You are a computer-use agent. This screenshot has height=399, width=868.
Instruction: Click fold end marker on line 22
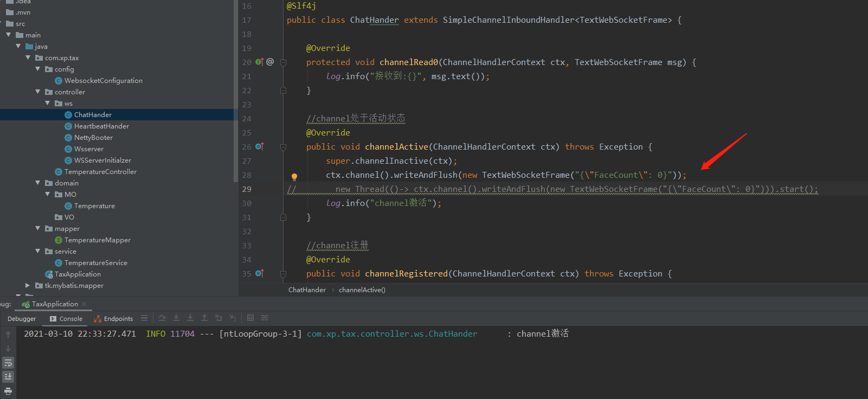click(283, 91)
